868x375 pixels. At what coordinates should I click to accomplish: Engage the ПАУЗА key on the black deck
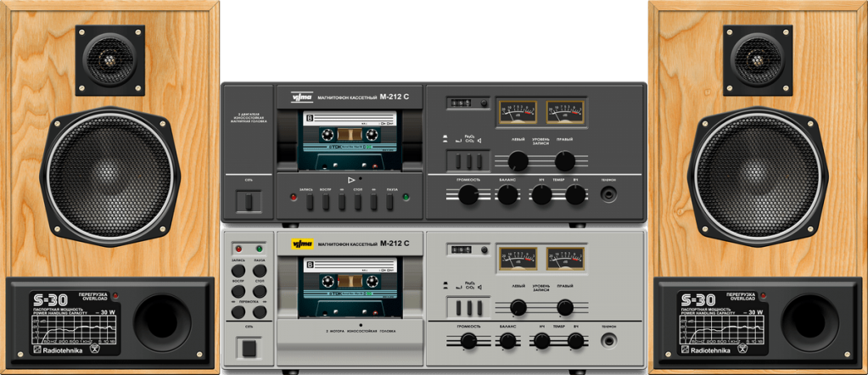click(x=389, y=202)
